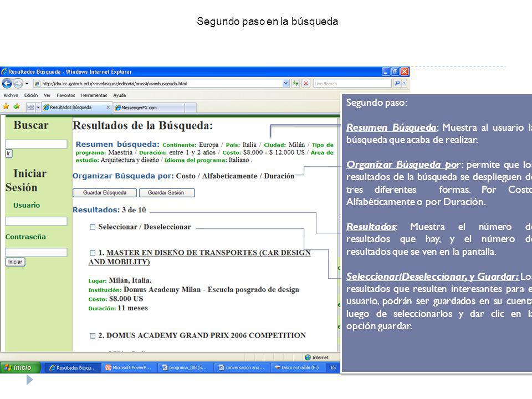Screen dimensions: 532x399
Task: Click the 'Costo: $8.000 US' text
Action: (116, 299)
